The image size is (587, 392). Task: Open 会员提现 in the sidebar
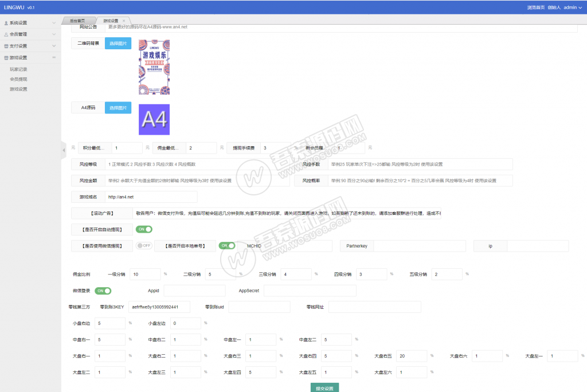18,79
